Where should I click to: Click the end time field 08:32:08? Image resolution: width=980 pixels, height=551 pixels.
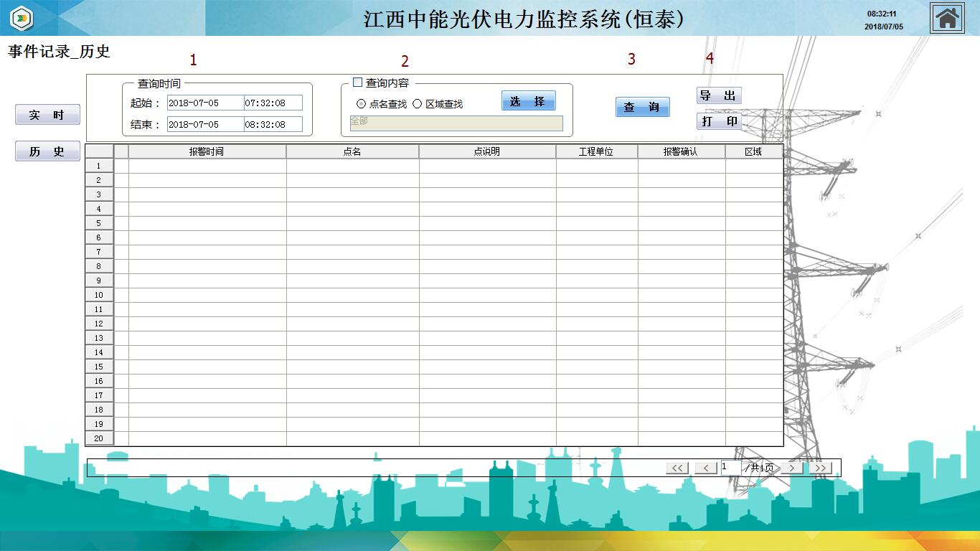tap(273, 124)
